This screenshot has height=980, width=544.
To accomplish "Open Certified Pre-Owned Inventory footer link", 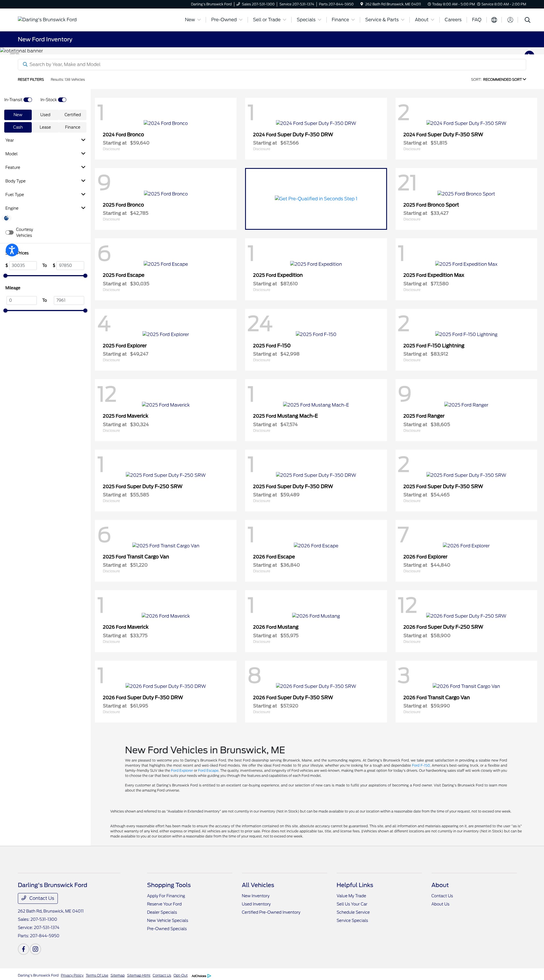I will pos(271,912).
